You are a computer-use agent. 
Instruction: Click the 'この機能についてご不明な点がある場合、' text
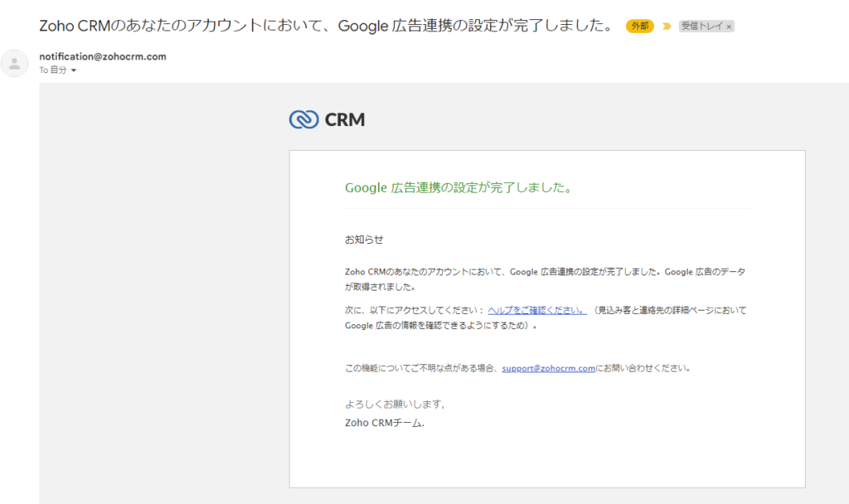coord(423,368)
